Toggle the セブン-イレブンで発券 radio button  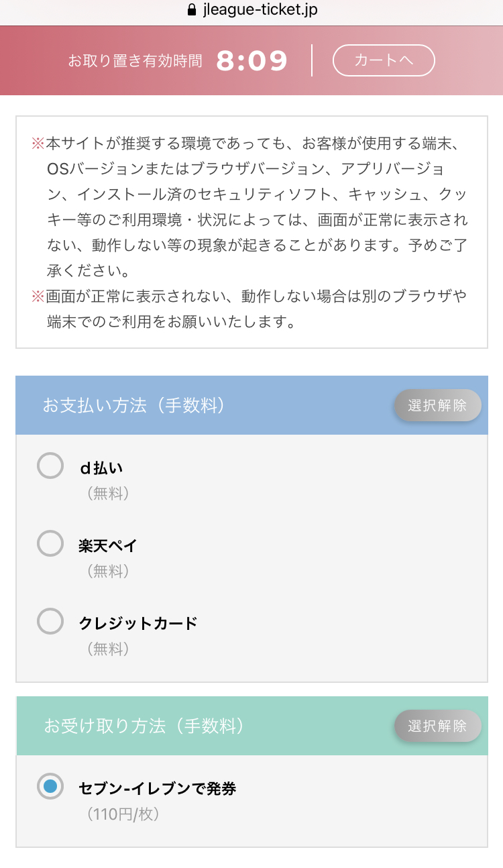click(50, 786)
